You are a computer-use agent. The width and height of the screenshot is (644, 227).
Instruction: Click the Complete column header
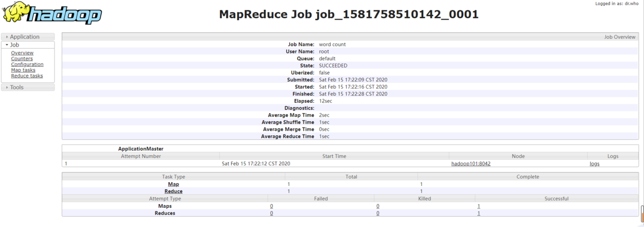pos(528,177)
